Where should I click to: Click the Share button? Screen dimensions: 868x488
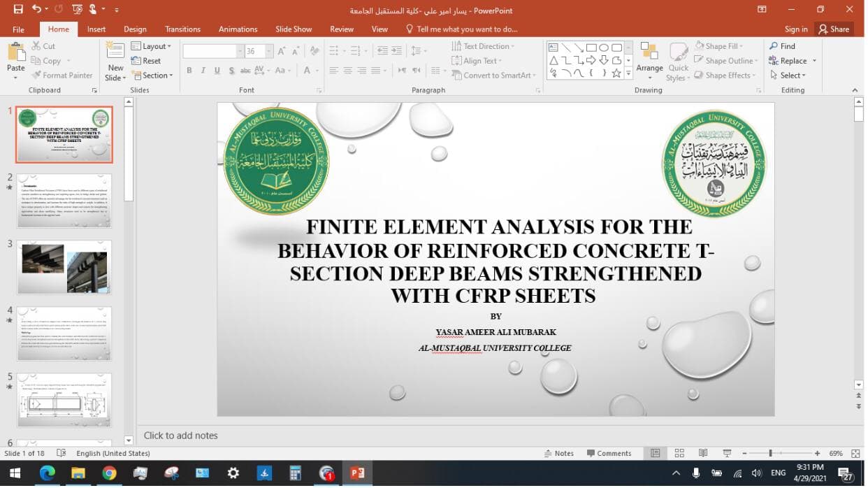point(834,29)
